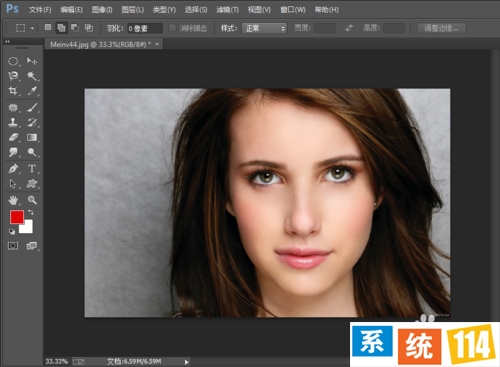Viewport: 500px width, 367px height.
Task: Choose the Add to Selection mode icon
Action: coord(61,28)
